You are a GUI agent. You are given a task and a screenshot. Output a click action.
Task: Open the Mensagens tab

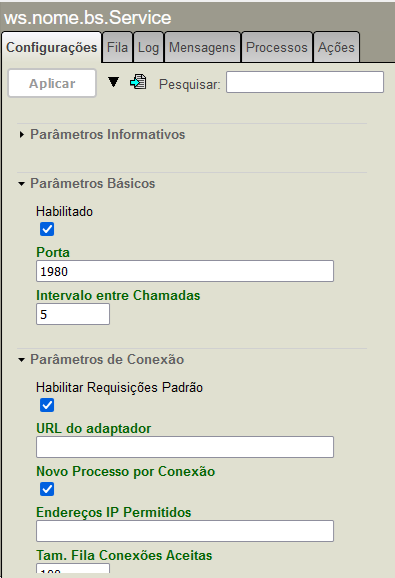click(202, 47)
